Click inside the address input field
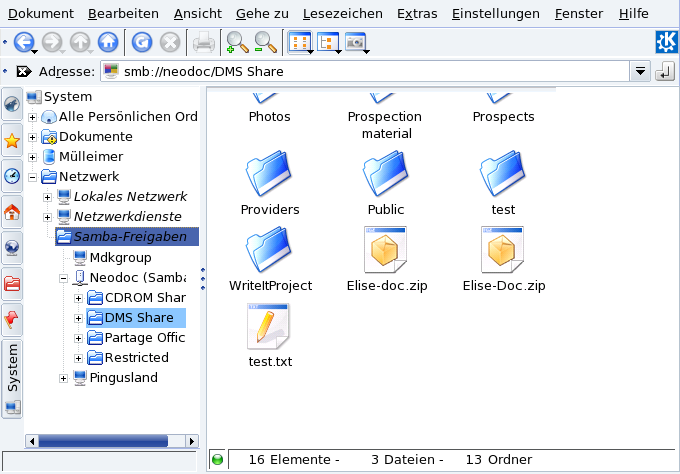Image resolution: width=680 pixels, height=474 pixels. point(370,71)
